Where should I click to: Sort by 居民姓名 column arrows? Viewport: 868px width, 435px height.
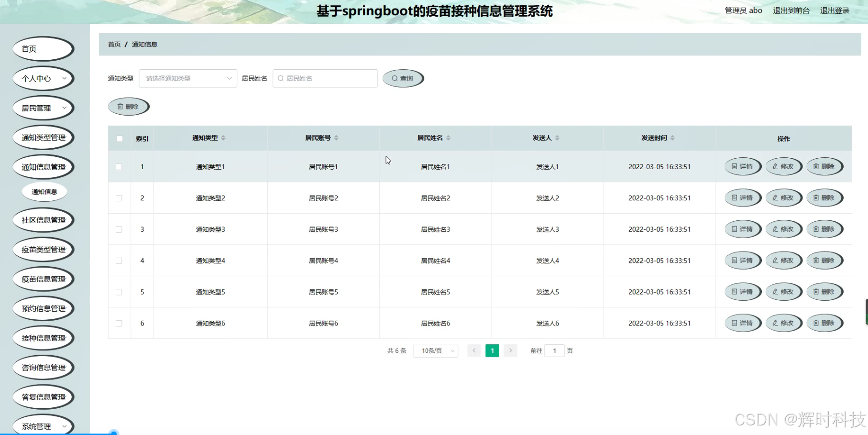(449, 138)
